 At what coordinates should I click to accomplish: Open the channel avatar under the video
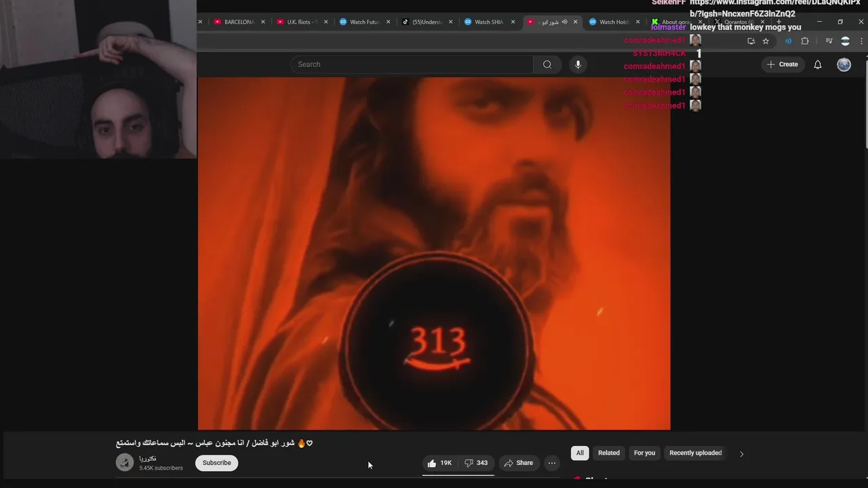[x=125, y=463]
